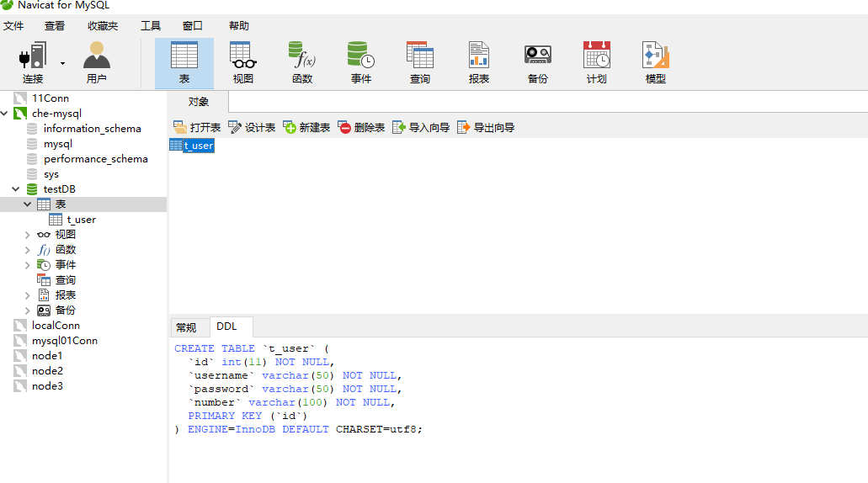Open the Schedule (计划) toolbar icon

tap(597, 62)
